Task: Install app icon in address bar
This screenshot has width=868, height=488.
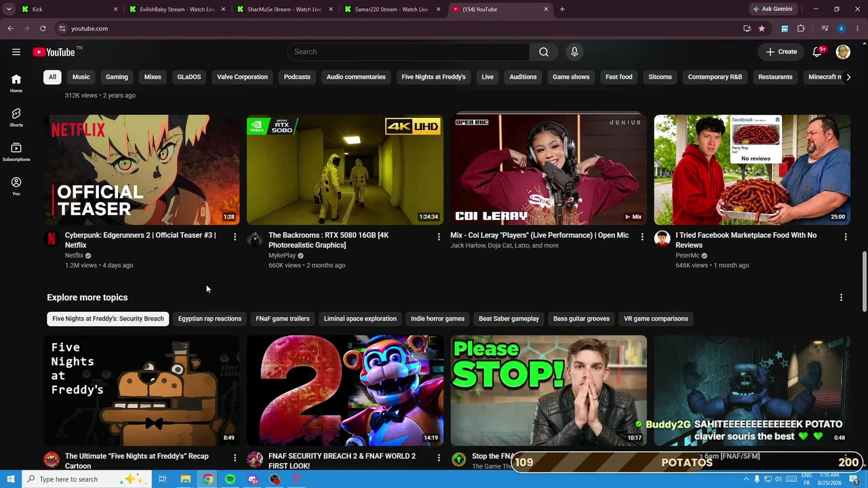Action: (747, 28)
